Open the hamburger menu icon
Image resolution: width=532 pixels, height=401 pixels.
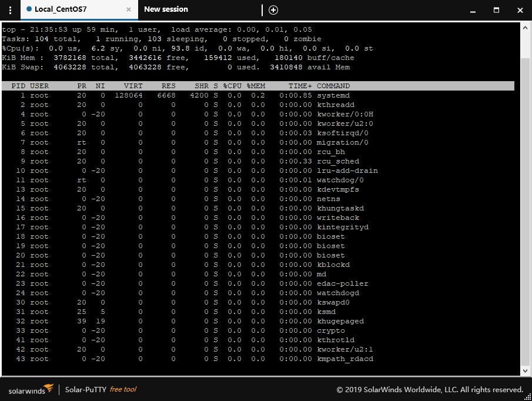click(x=9, y=10)
